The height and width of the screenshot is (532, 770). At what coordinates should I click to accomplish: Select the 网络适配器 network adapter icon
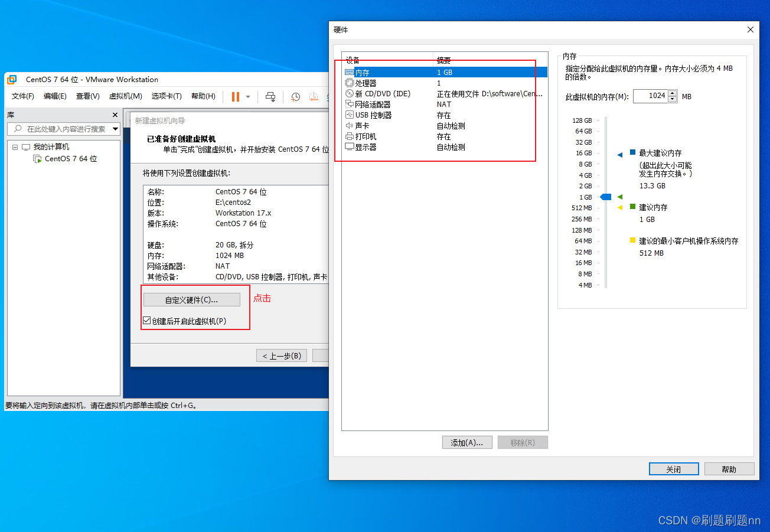pyautogui.click(x=350, y=105)
